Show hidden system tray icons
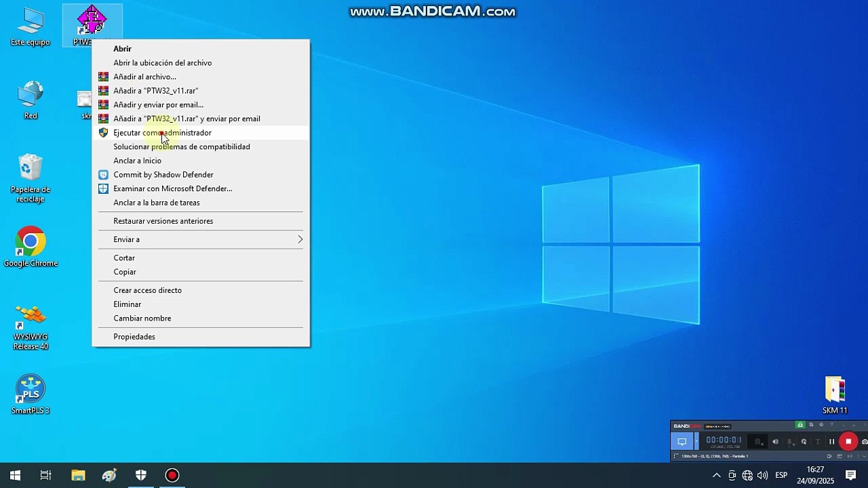 coord(716,476)
